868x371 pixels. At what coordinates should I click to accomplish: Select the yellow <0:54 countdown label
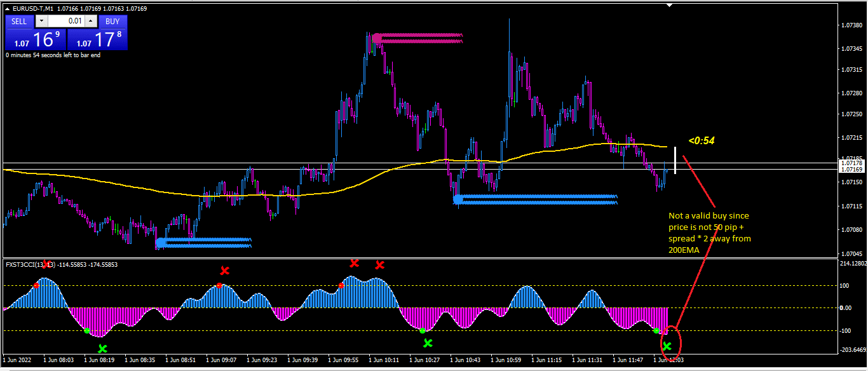[702, 140]
